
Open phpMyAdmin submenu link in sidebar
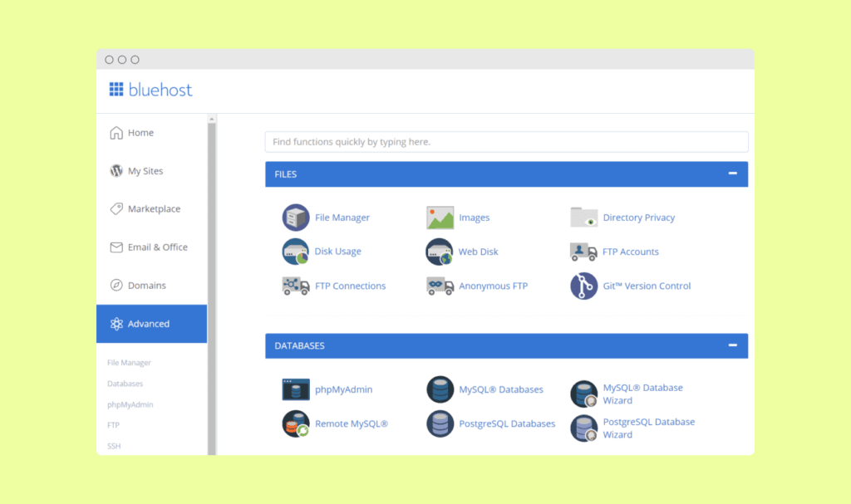130,404
